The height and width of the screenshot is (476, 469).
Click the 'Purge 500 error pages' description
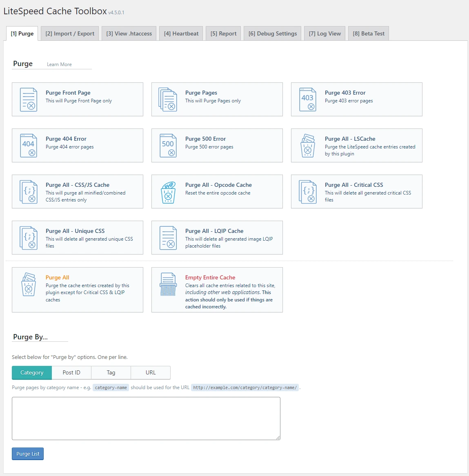(209, 146)
